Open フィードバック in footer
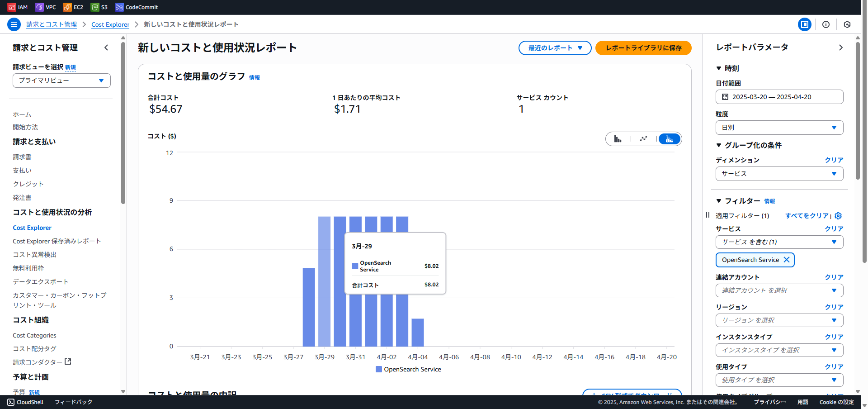The width and height of the screenshot is (868, 409). tap(73, 402)
